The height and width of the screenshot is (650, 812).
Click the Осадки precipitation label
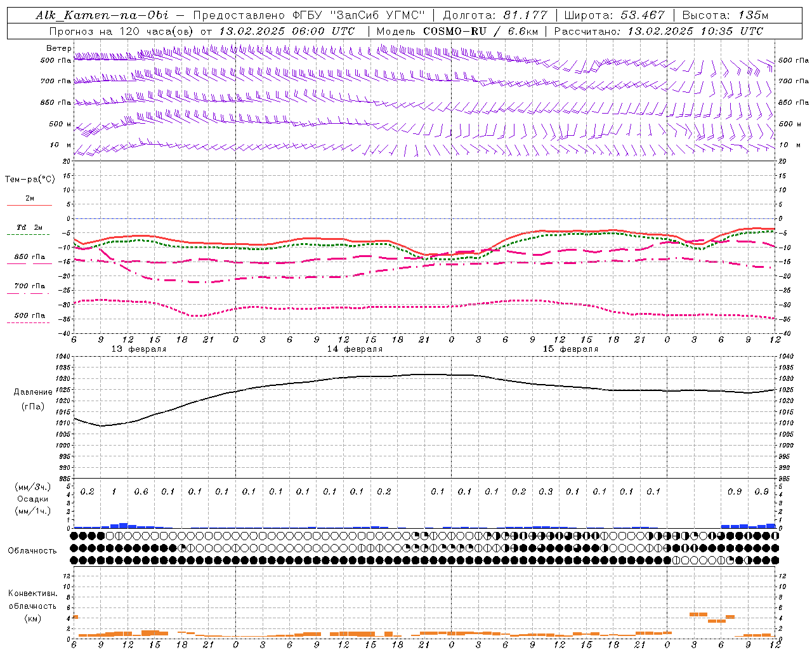tap(33, 499)
